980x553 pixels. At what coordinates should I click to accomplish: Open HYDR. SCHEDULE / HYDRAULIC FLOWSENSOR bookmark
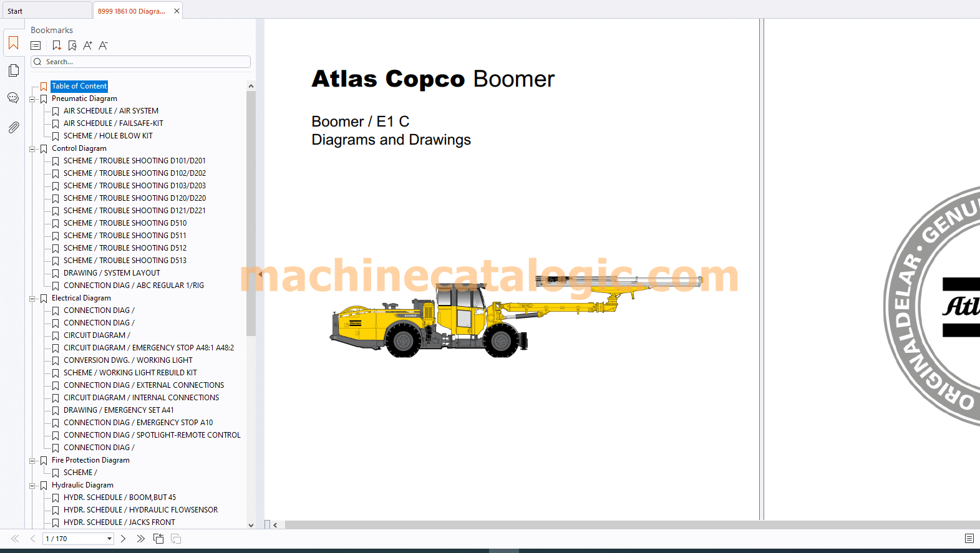[x=140, y=510]
